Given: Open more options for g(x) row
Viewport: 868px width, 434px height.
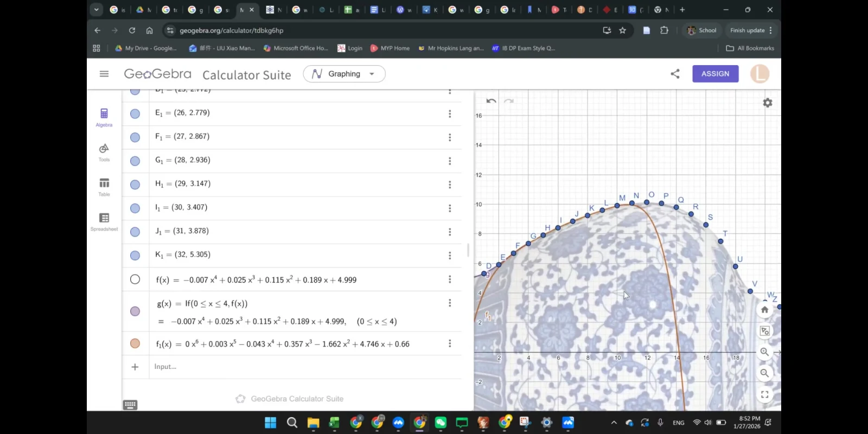Looking at the screenshot, I should [x=450, y=303].
